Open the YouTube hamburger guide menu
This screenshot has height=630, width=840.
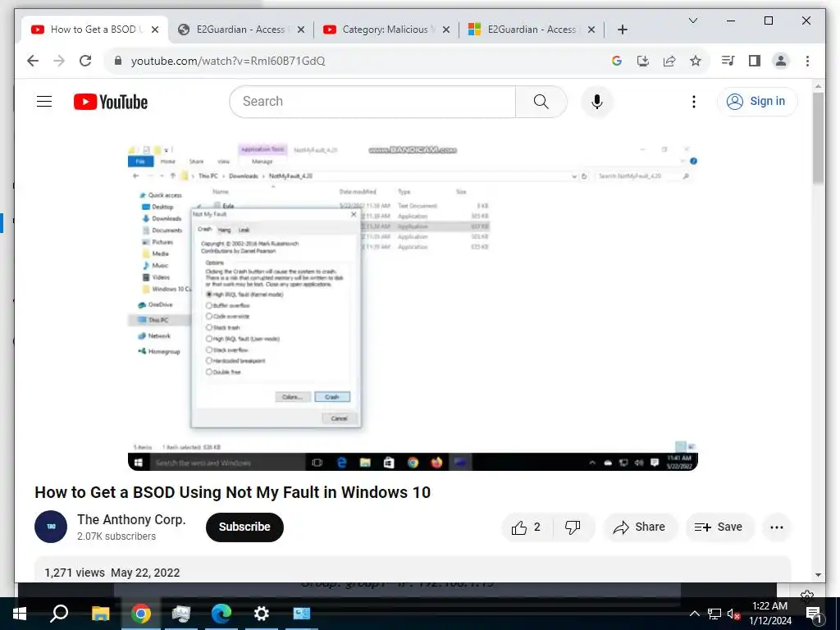coord(44,101)
